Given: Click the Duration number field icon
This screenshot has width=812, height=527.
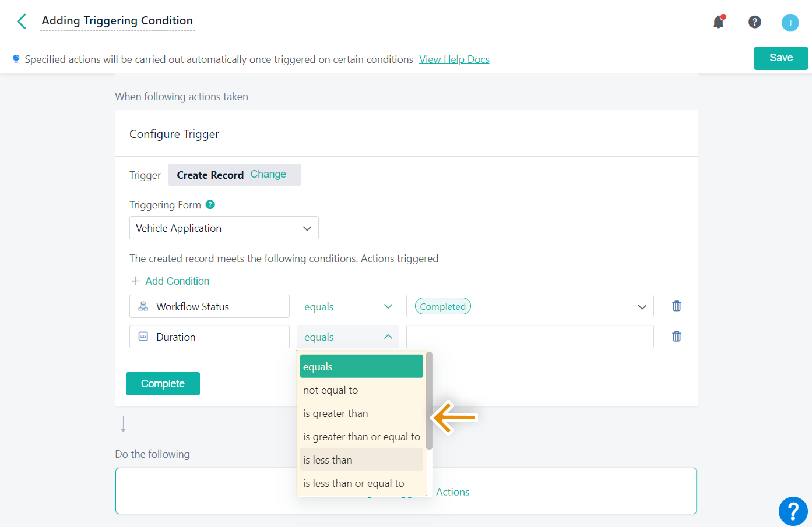Looking at the screenshot, I should 143,337.
